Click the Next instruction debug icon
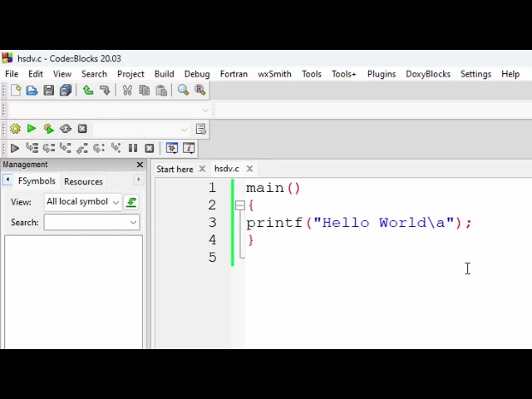 pos(99,148)
